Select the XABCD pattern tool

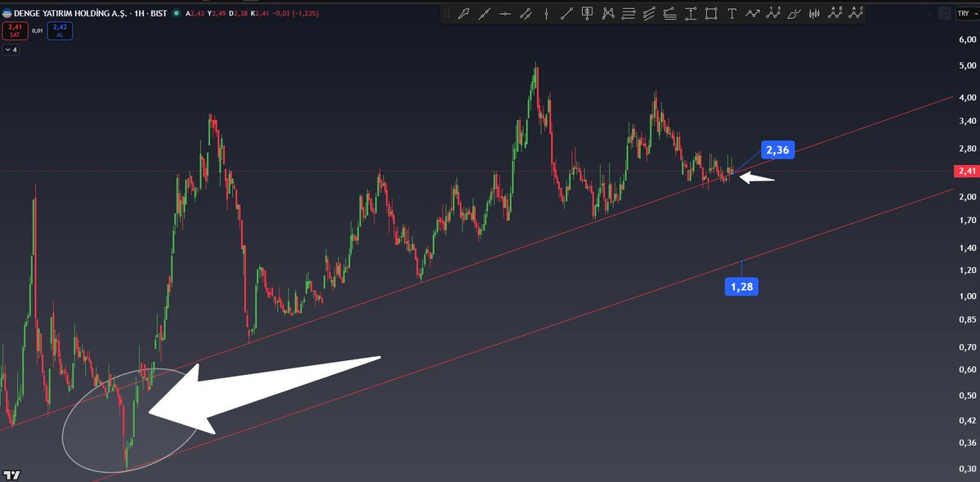pos(608,13)
